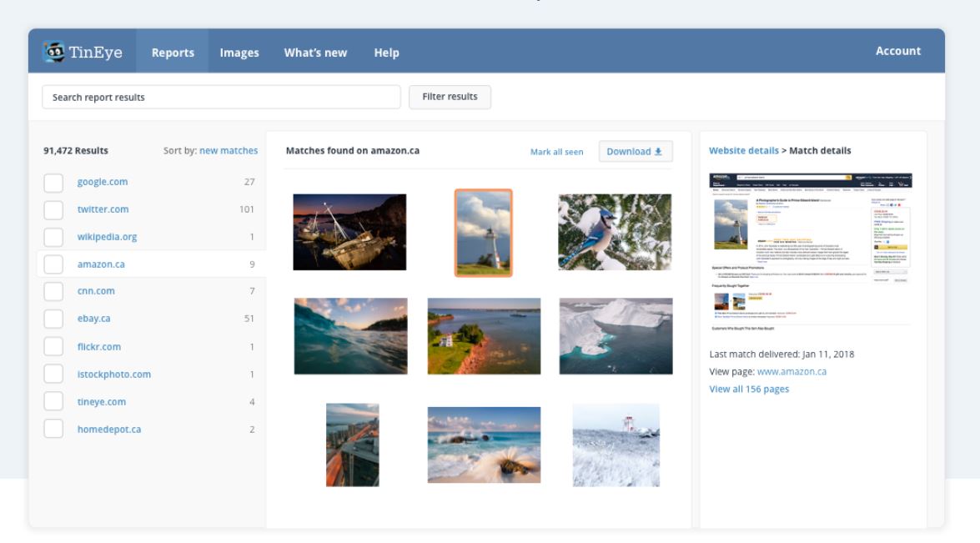This screenshot has height=543, width=980.
Task: Check the homedepot.ca checkbox
Action: click(53, 430)
